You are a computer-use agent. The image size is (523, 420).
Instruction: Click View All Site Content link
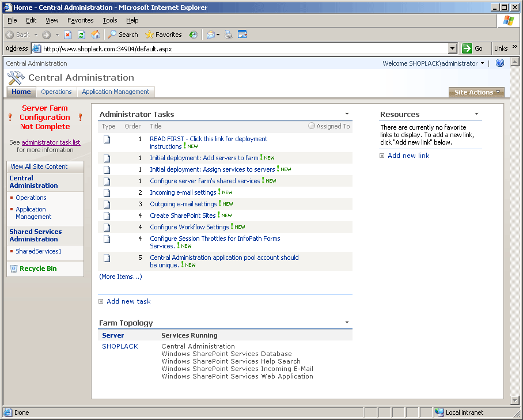[39, 167]
